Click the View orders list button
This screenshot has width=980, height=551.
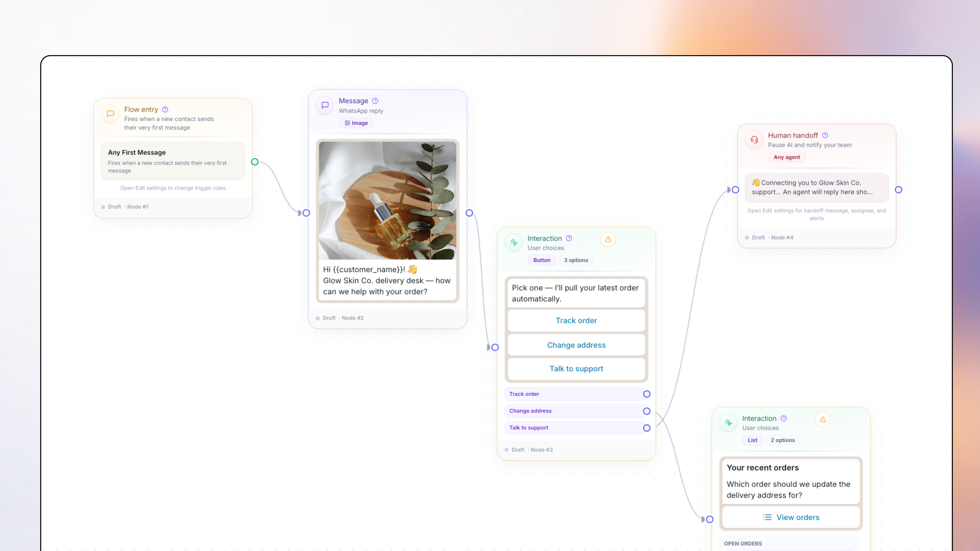(x=791, y=517)
